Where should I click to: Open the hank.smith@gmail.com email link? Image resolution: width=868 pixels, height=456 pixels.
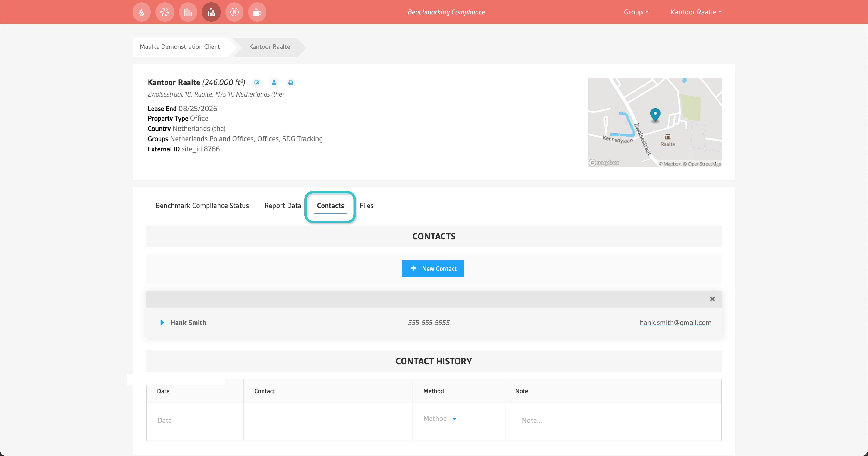676,323
